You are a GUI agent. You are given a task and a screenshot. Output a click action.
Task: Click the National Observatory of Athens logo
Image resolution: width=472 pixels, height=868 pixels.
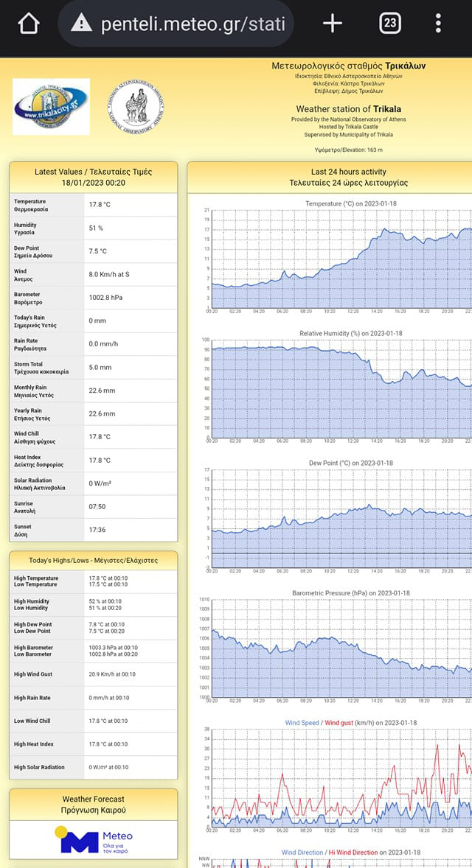click(136, 107)
